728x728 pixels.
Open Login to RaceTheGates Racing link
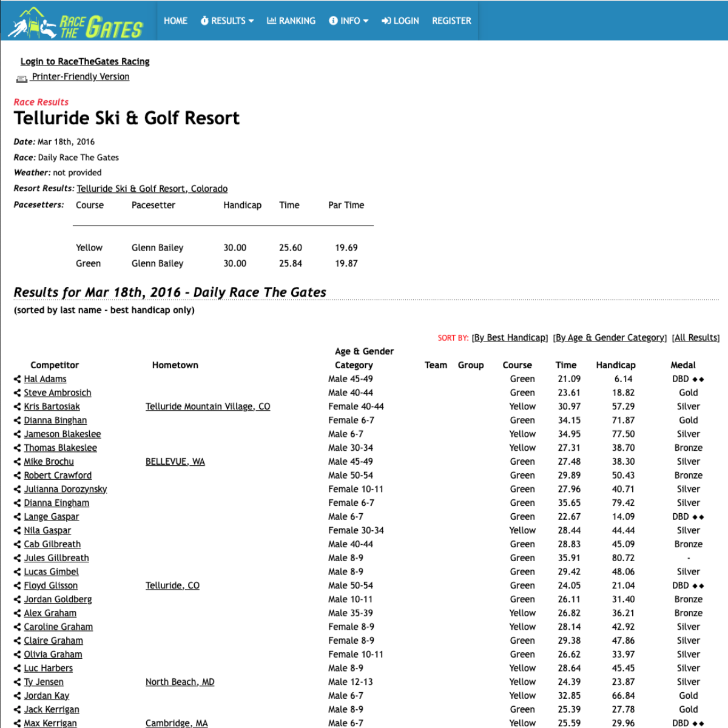tap(85, 61)
